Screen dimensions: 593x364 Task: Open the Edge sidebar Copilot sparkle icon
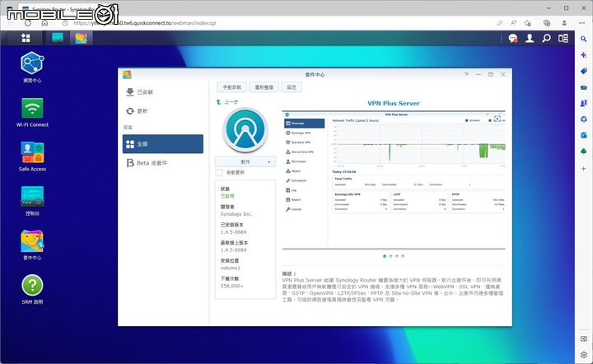point(584,55)
